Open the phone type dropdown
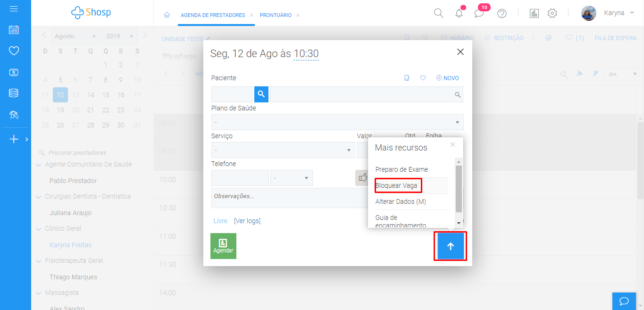644x310 pixels. tap(292, 178)
